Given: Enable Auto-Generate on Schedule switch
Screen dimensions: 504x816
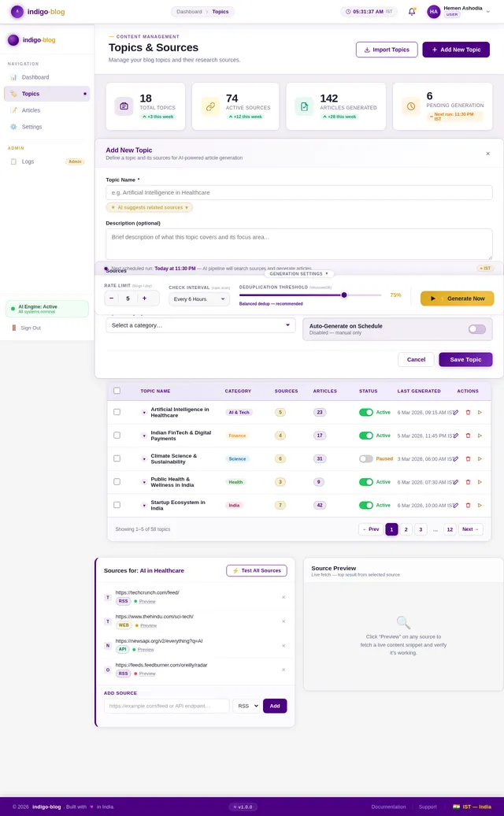Looking at the screenshot, I should click(476, 329).
